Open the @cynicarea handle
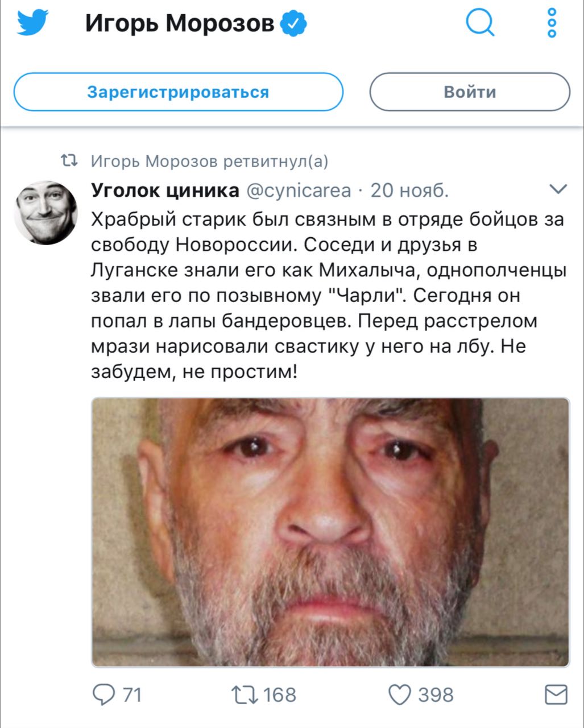584x728 pixels. click(299, 191)
